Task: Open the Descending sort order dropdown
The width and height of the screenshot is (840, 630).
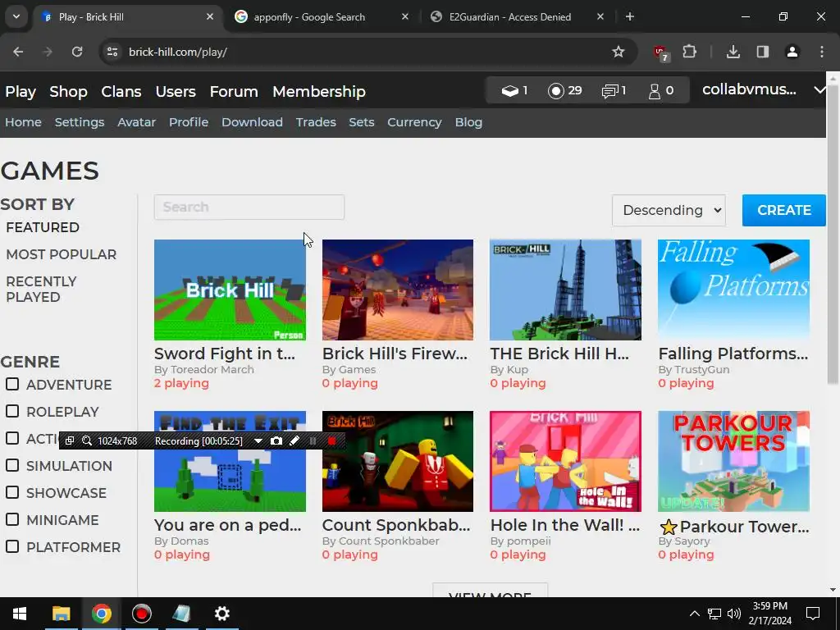Action: pyautogui.click(x=669, y=210)
